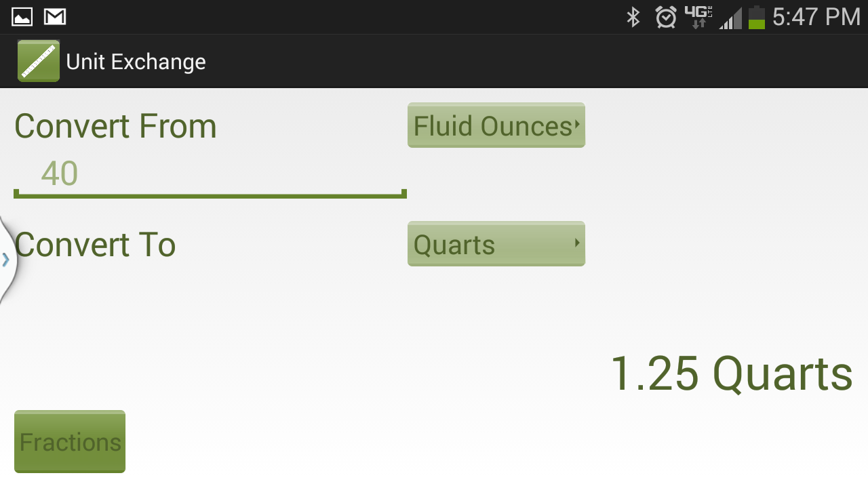Expand the side panel chevron handle

coord(6,260)
